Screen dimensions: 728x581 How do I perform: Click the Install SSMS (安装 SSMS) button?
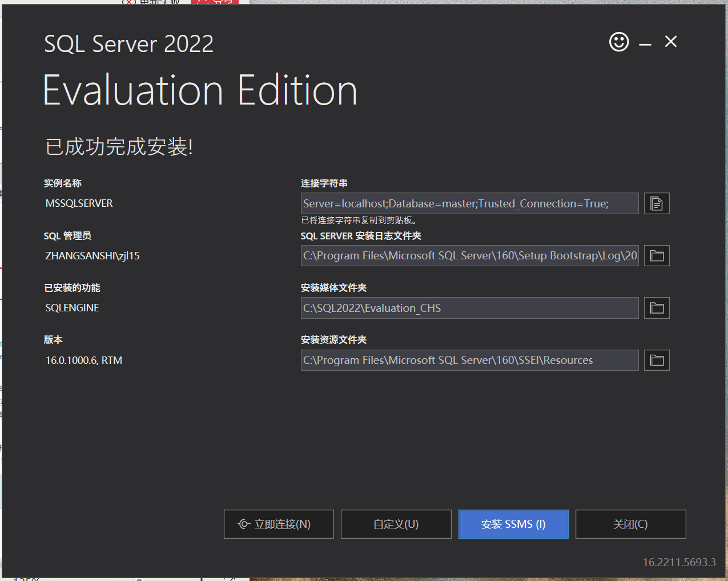[x=513, y=524]
